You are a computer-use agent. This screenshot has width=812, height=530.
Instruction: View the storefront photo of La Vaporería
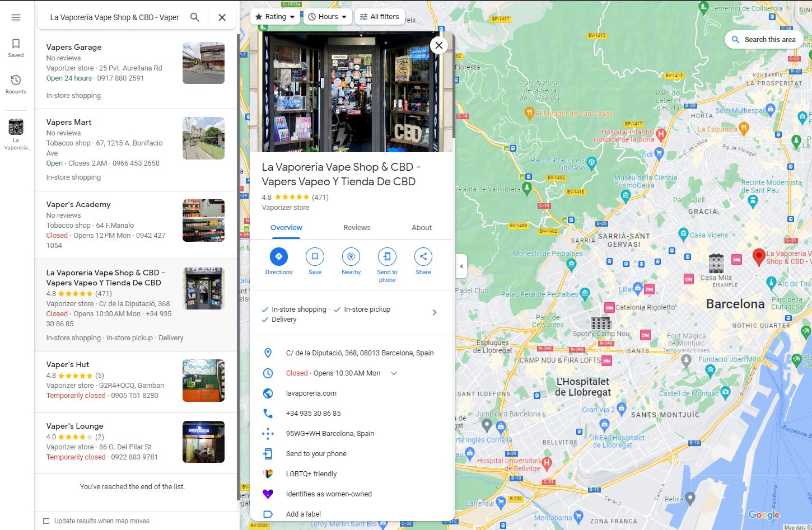[351, 92]
